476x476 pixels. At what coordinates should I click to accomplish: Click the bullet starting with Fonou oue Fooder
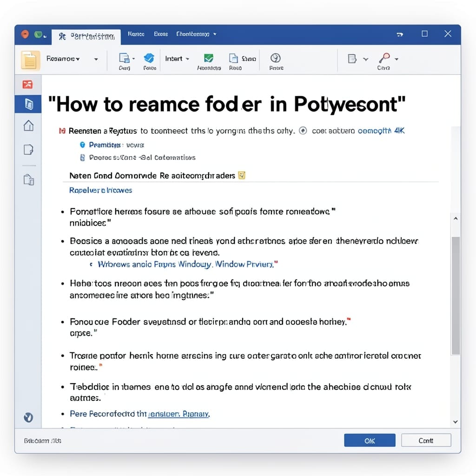[210, 327]
